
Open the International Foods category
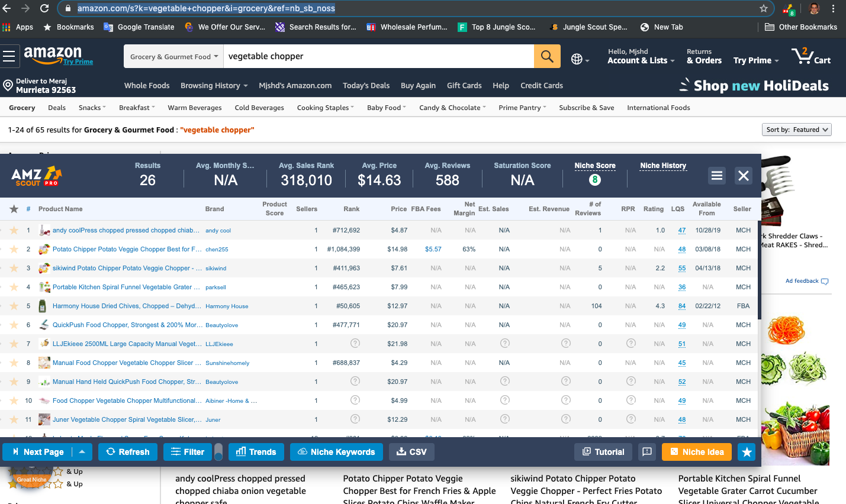(658, 108)
